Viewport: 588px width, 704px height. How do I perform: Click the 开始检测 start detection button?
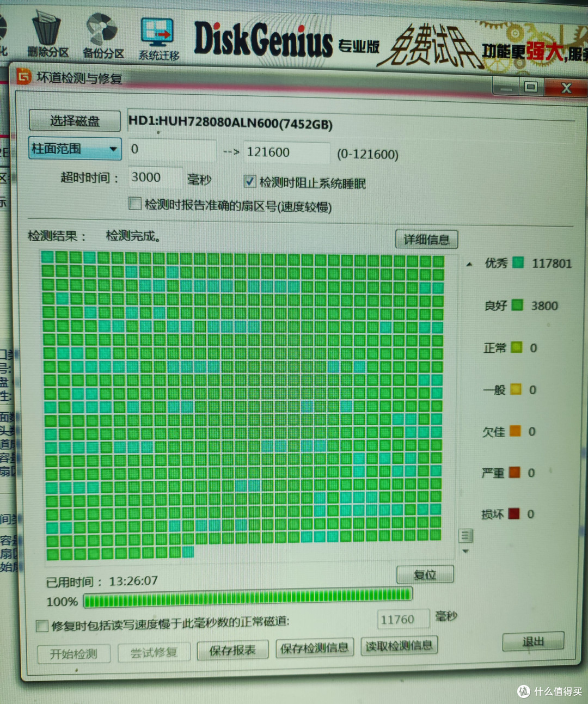tap(73, 654)
